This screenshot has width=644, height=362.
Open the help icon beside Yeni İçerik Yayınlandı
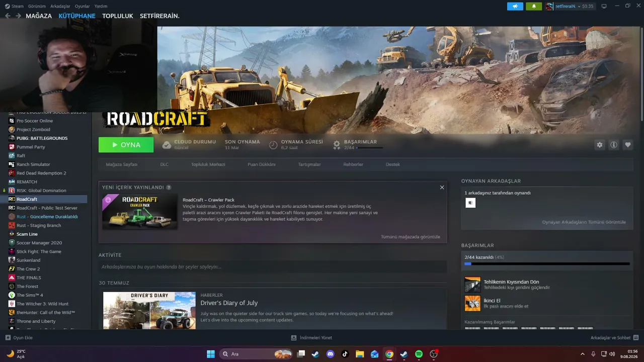[169, 188]
